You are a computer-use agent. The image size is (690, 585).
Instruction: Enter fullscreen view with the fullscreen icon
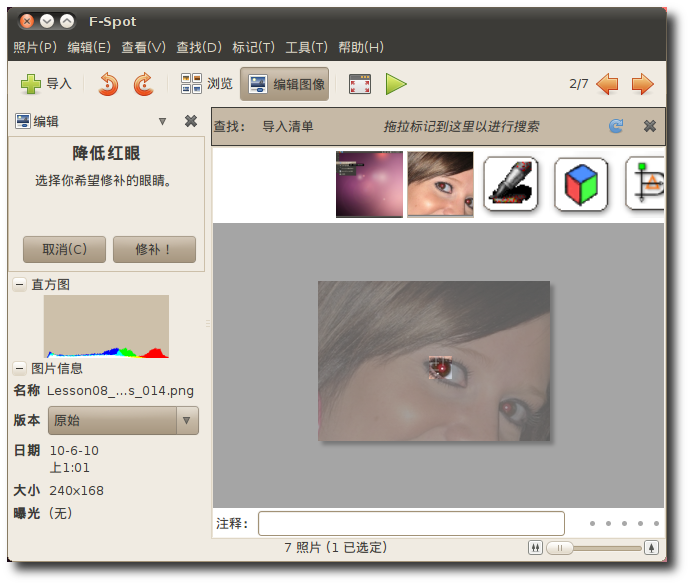click(x=360, y=84)
